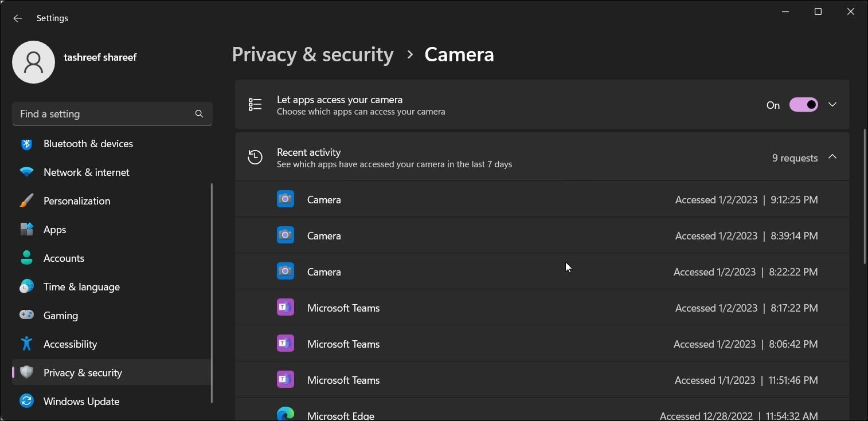Go to Accounts settings
The width and height of the screenshot is (868, 421).
(64, 258)
